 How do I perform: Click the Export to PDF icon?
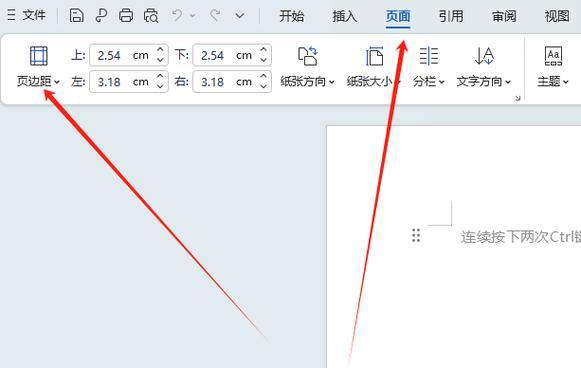pyautogui.click(x=101, y=16)
